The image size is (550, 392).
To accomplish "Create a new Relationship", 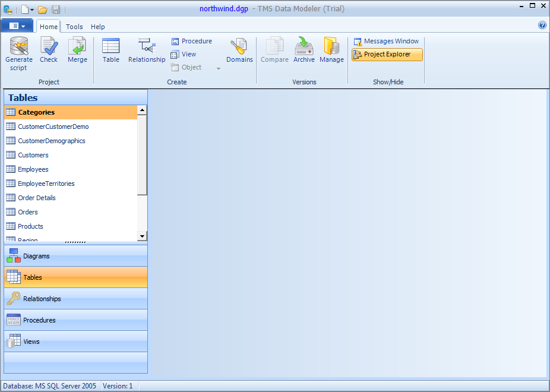I will click(147, 50).
